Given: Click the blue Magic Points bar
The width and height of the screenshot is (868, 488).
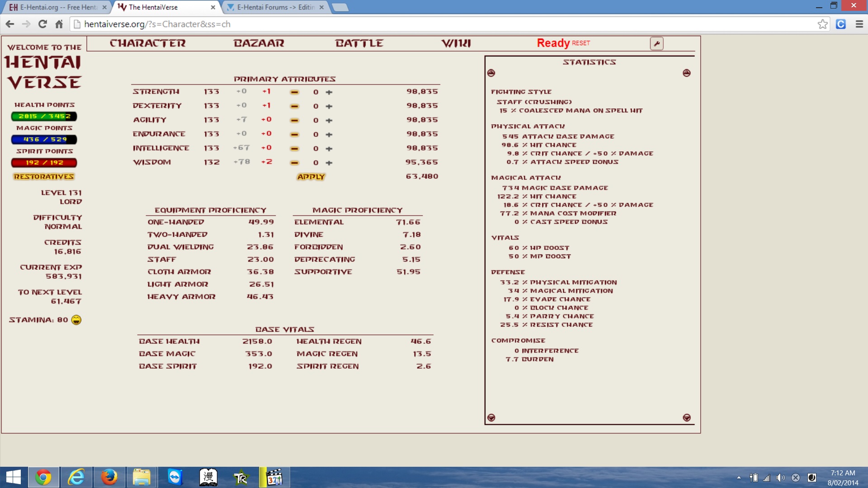Looking at the screenshot, I should [x=44, y=140].
